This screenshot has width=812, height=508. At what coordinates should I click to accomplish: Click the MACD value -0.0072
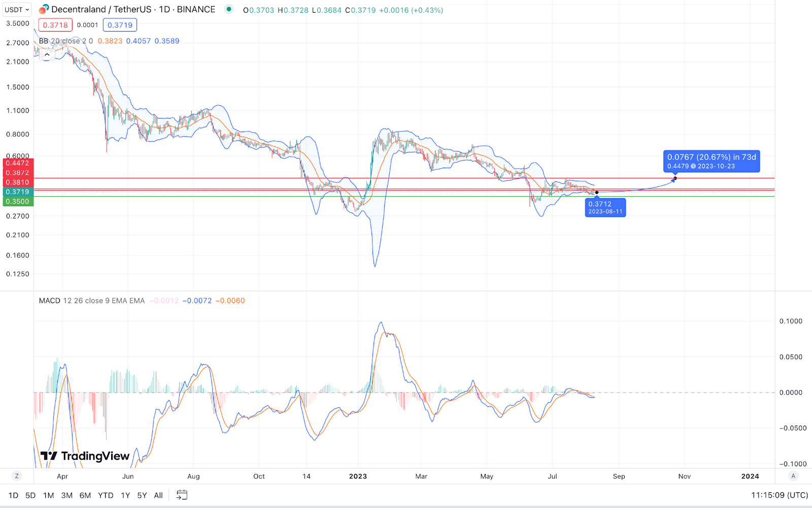click(197, 301)
